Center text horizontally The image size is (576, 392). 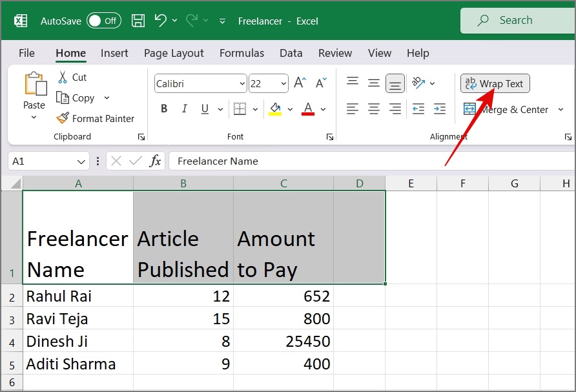(374, 108)
